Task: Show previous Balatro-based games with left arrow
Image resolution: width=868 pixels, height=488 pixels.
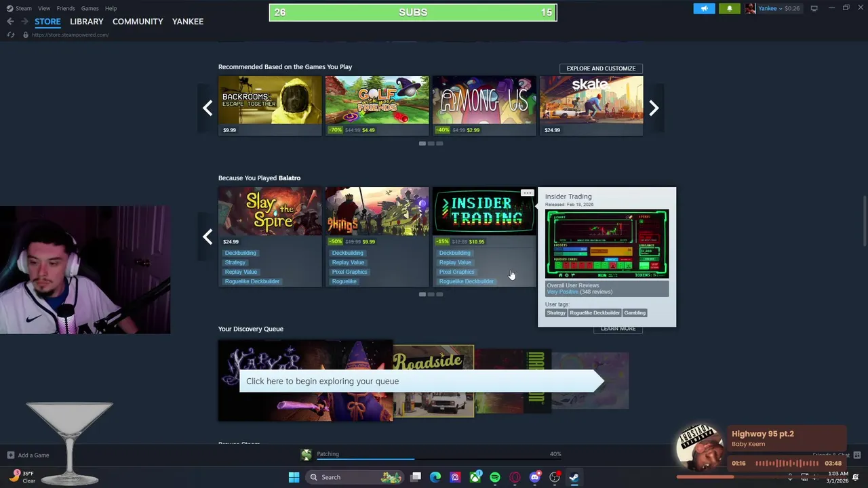Action: [208, 237]
